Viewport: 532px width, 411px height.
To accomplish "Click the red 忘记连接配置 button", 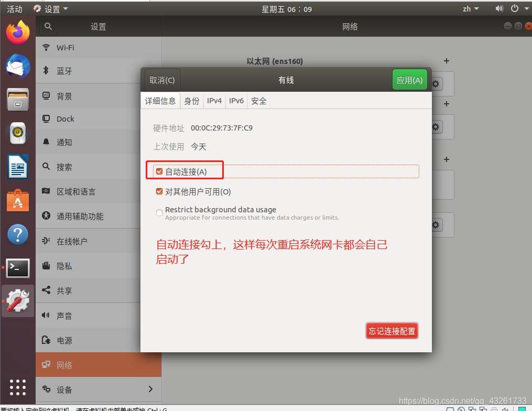I will click(392, 331).
